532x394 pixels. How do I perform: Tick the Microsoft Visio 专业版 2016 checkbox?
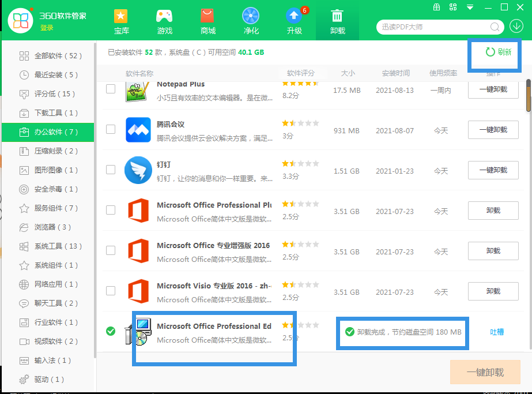pyautogui.click(x=111, y=291)
